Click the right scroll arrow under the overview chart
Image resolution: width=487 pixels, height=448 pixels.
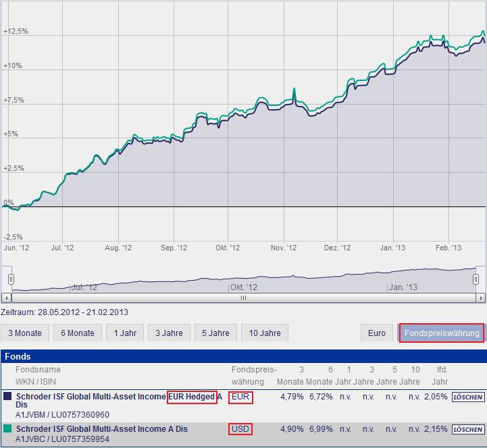(480, 298)
